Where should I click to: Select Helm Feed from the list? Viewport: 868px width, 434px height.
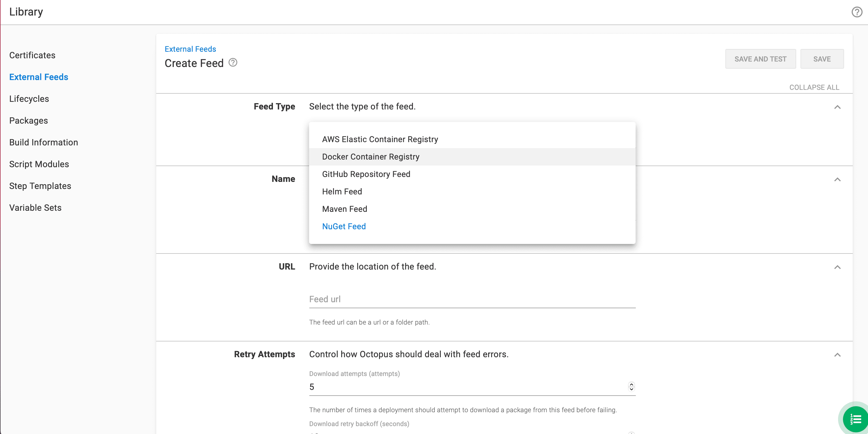coord(342,191)
